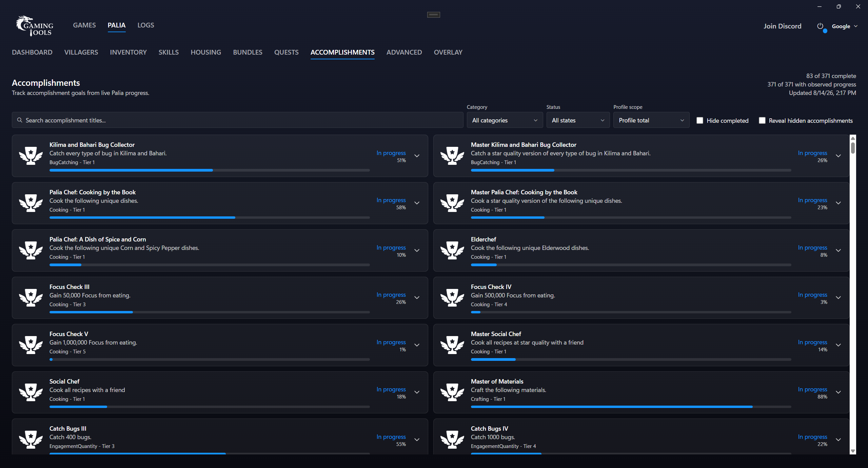The image size is (868, 468).
Task: Enable the Hide completed checkbox
Action: coord(699,120)
